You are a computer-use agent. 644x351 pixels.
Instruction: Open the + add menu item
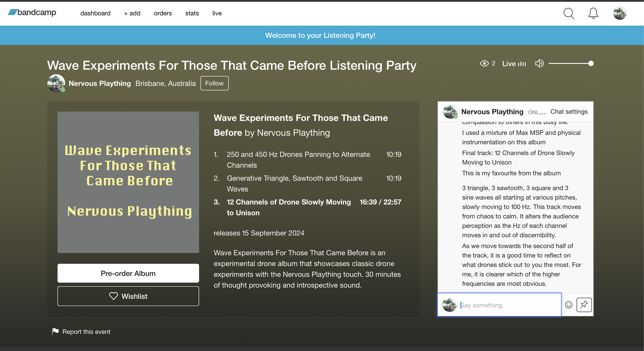[132, 13]
